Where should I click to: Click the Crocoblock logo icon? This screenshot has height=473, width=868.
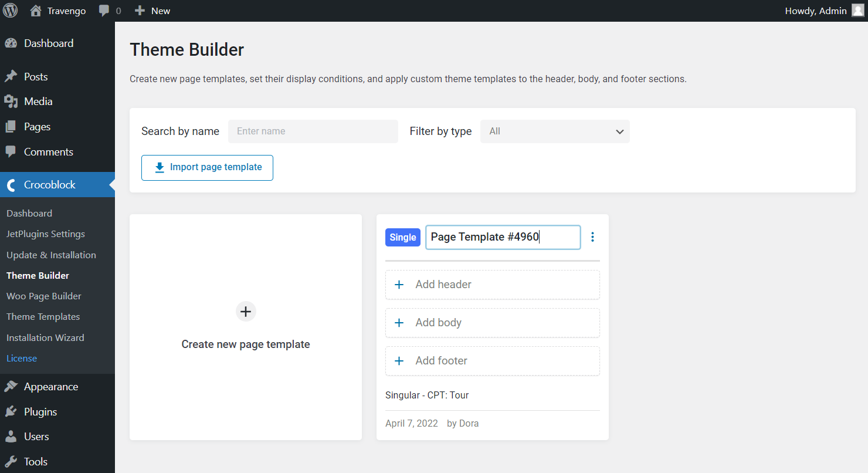(11, 185)
